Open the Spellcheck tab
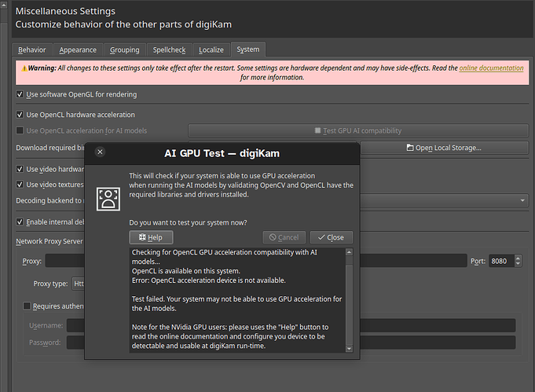This screenshot has width=535, height=392. tap(169, 49)
